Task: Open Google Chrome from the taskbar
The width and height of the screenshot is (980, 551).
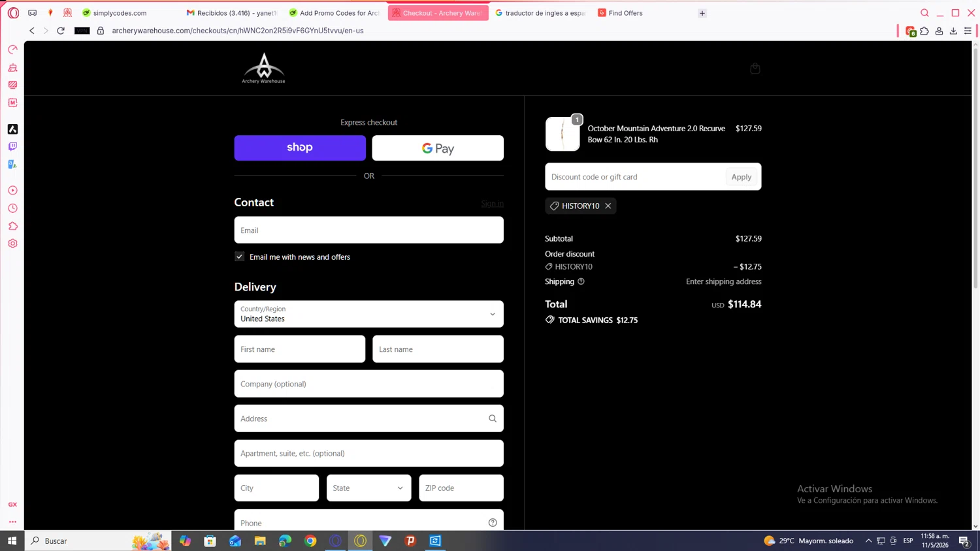Action: click(310, 541)
